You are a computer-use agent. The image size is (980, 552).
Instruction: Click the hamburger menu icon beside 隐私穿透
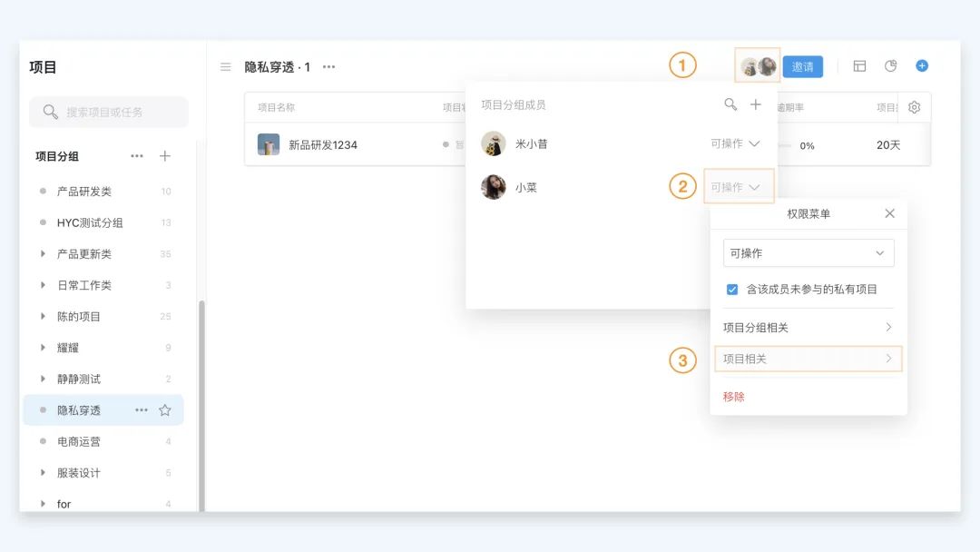click(x=225, y=67)
